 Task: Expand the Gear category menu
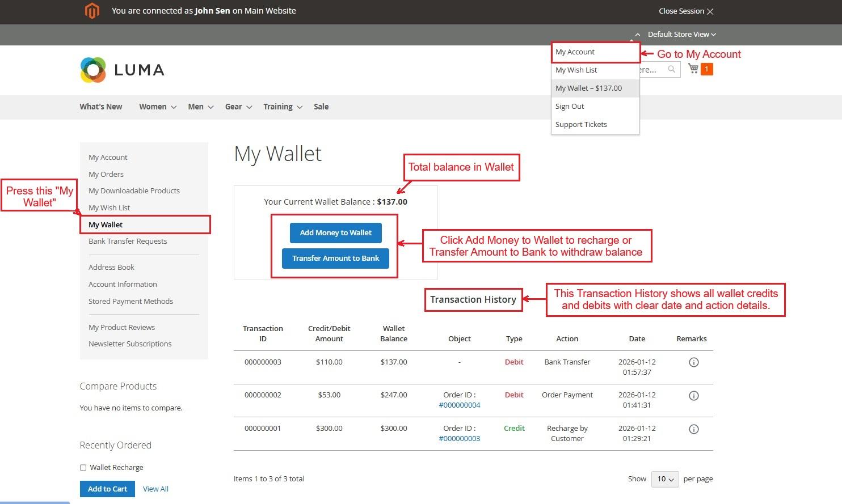point(238,107)
